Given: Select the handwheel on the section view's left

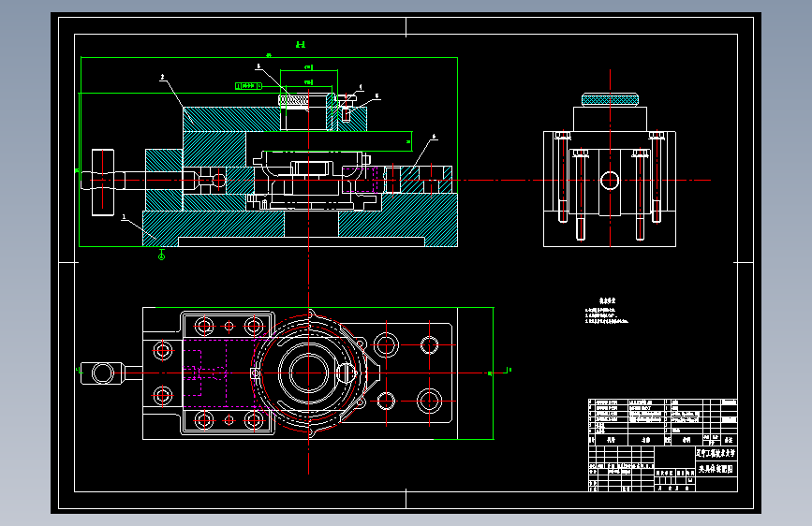Looking at the screenshot, I should click(103, 183).
